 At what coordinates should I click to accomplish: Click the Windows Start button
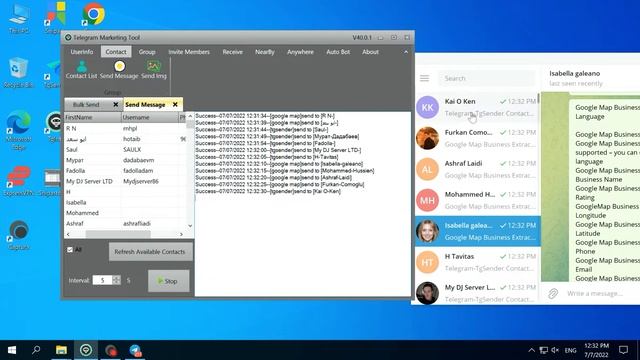pyautogui.click(x=12, y=350)
